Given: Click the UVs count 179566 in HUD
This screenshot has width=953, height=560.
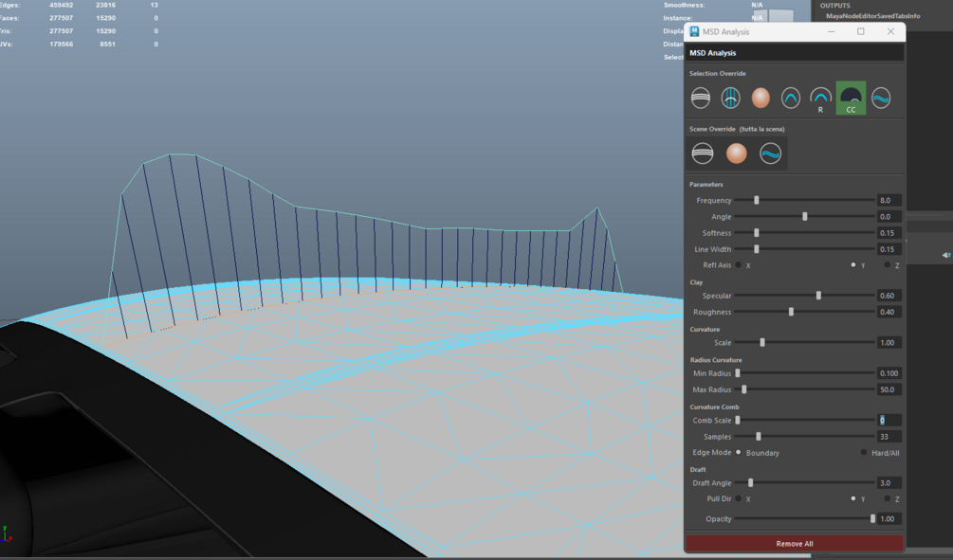Looking at the screenshot, I should (x=62, y=44).
